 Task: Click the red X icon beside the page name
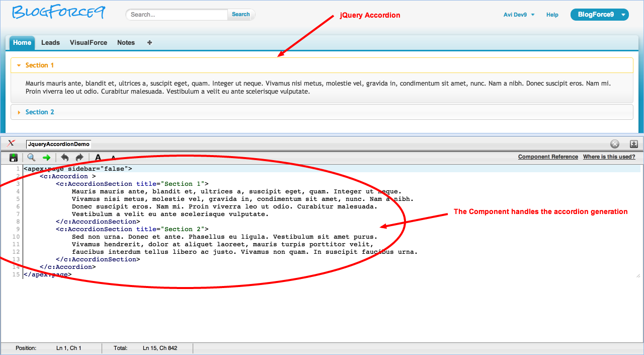[x=11, y=143]
